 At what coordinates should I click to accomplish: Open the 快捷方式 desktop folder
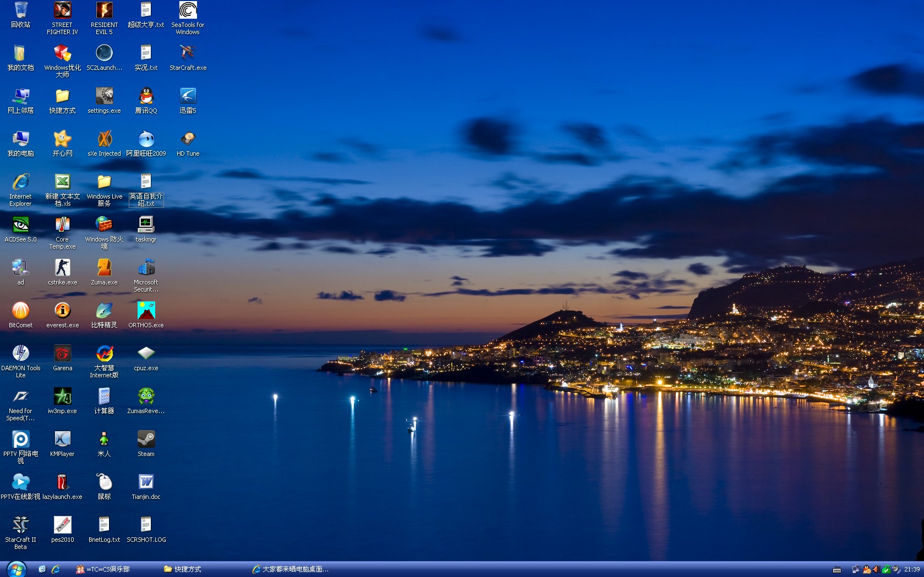(62, 101)
